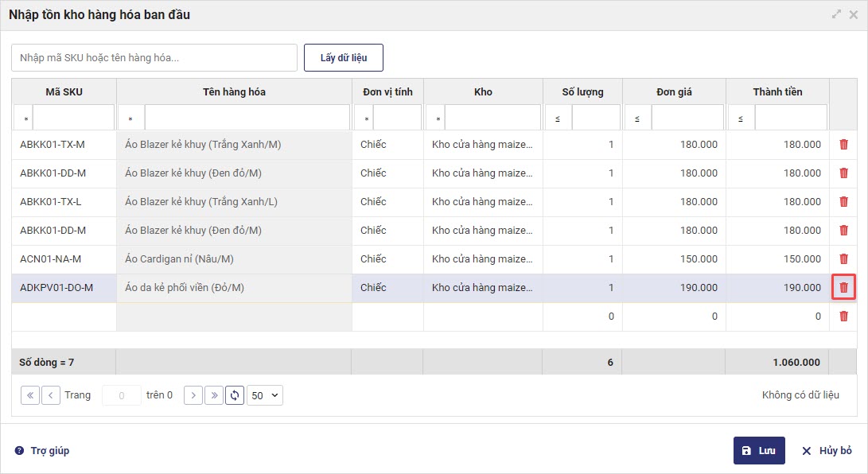
Task: Click the refresh icon in pagination bar
Action: click(235, 395)
